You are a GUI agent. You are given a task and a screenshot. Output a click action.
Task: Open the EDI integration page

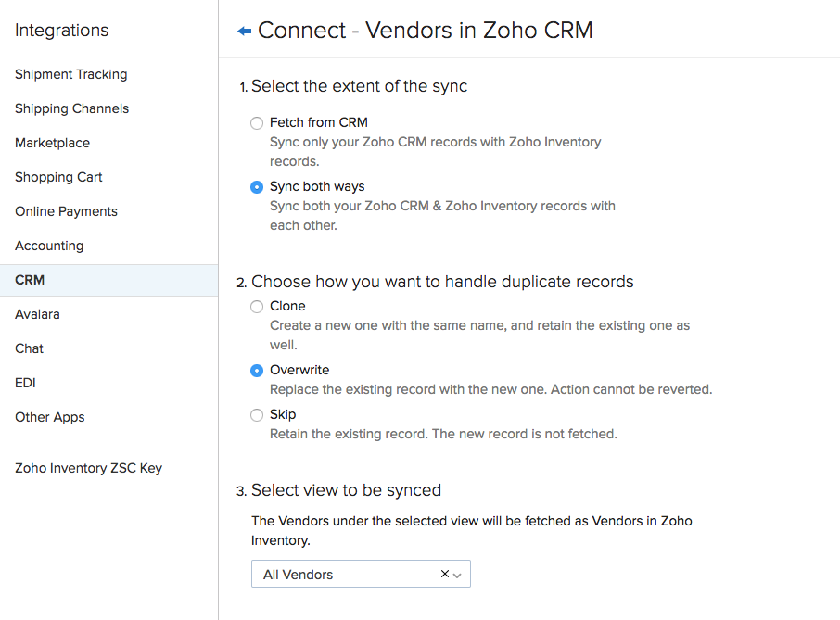click(x=26, y=383)
